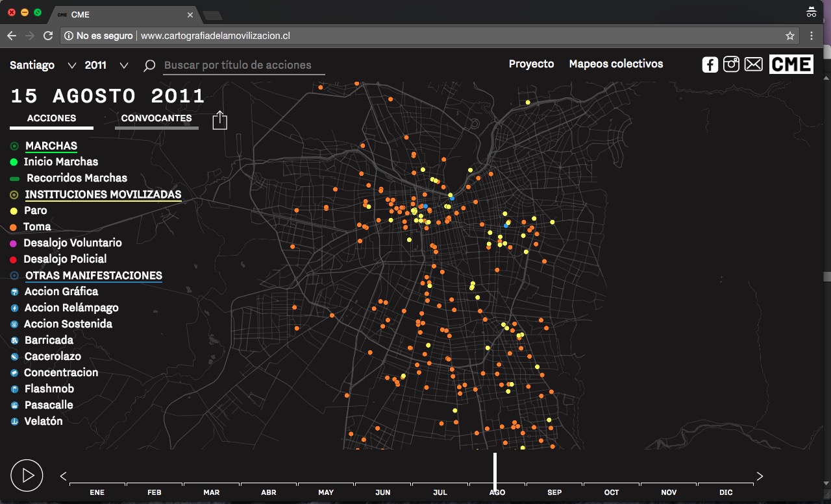Go to the next timeline period with the right arrow
Screen dimensions: 831x504
pyautogui.click(x=760, y=476)
